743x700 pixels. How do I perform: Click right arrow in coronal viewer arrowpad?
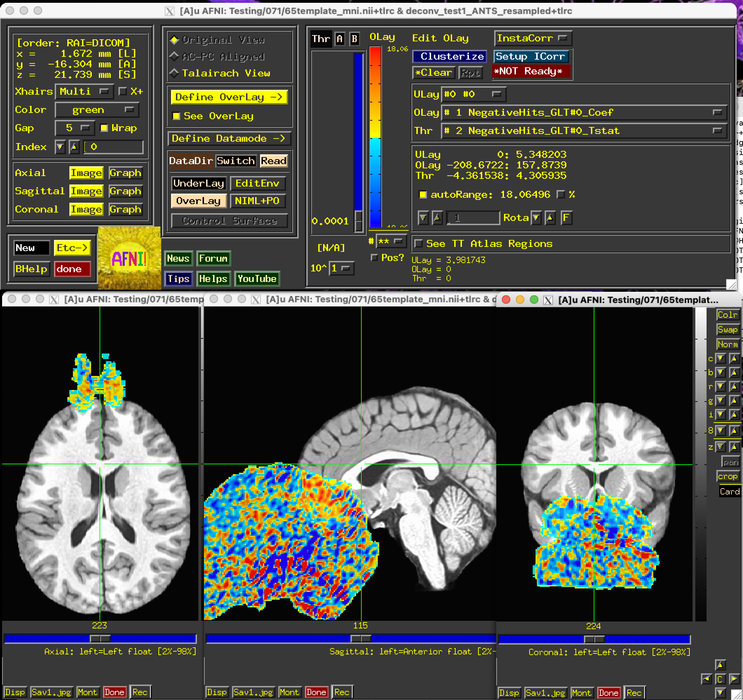[x=734, y=679]
